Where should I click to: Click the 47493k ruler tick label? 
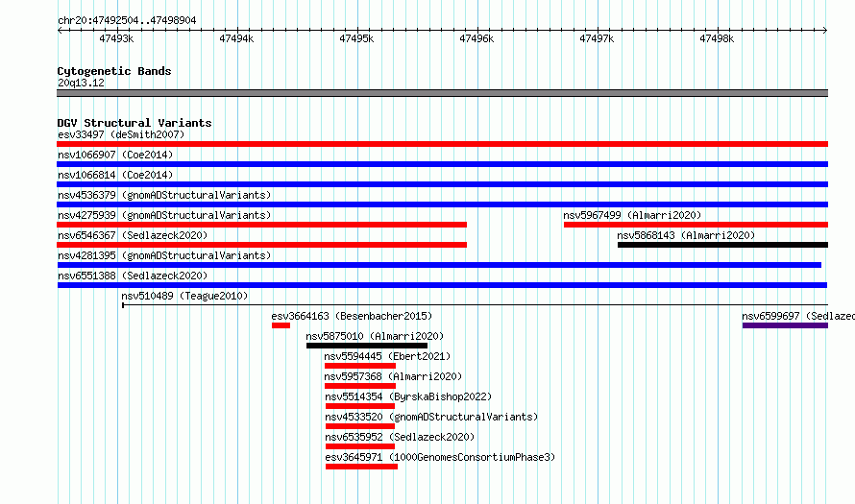116,38
